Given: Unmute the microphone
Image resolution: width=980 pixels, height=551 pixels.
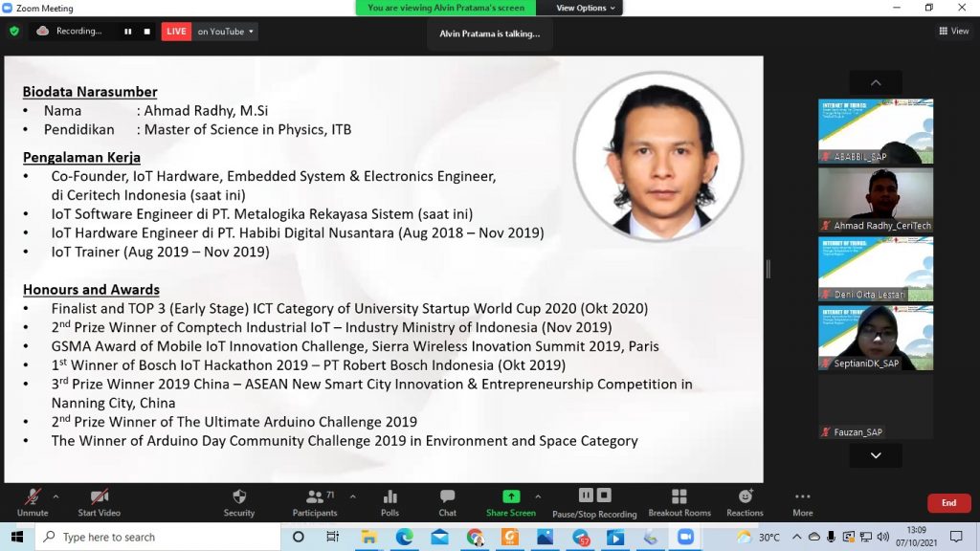Looking at the screenshot, I should [33, 503].
